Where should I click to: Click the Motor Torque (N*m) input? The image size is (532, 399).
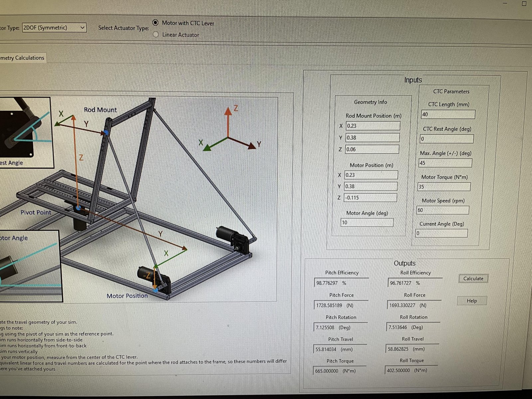tap(444, 187)
